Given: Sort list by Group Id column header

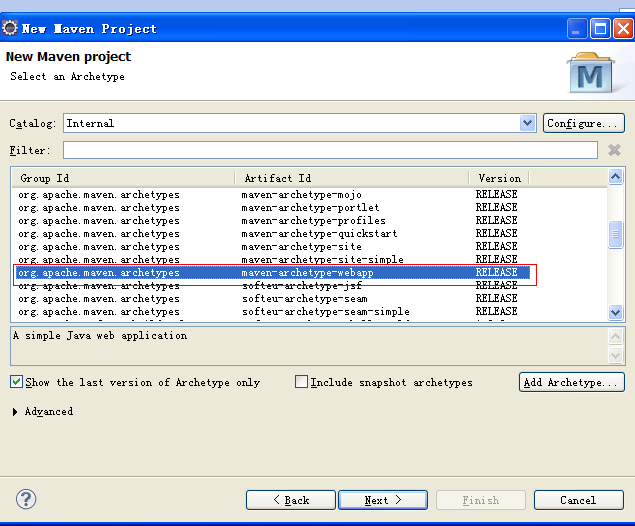Looking at the screenshot, I should click(x=124, y=178).
